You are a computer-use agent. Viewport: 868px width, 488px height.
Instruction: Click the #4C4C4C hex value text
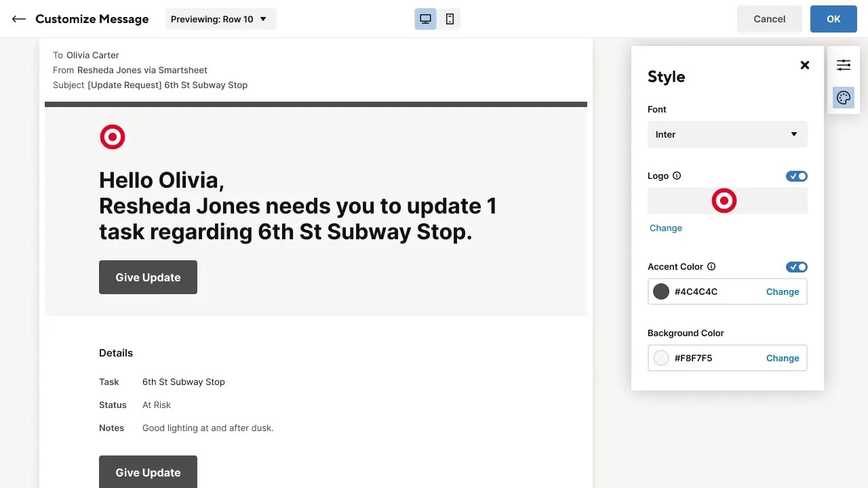coord(696,291)
